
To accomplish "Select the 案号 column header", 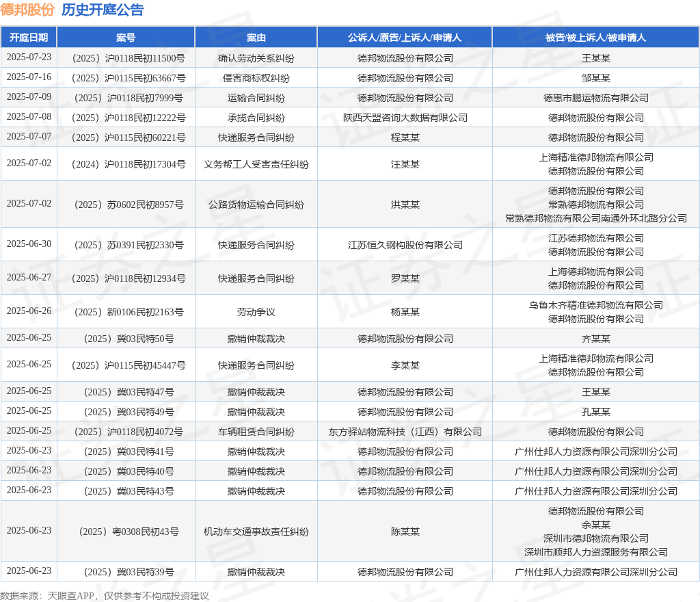I will (x=126, y=38).
